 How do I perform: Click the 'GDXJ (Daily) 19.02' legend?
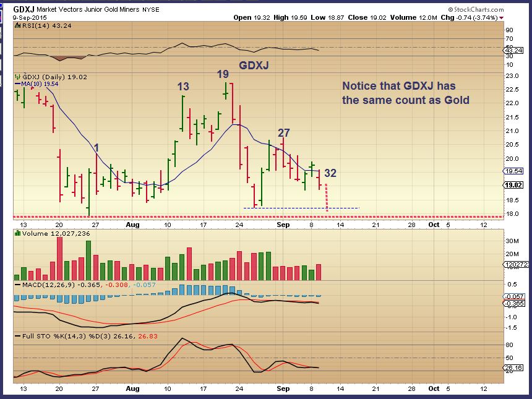point(54,77)
